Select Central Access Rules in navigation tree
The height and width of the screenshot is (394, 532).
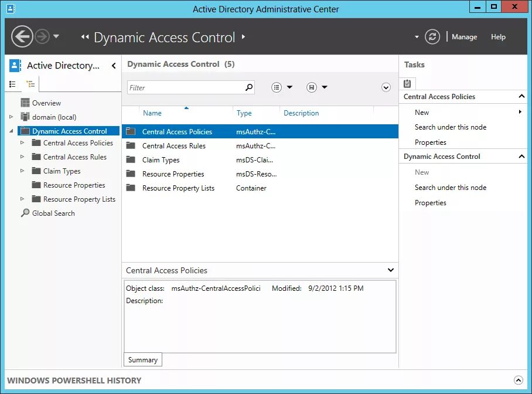coord(75,157)
